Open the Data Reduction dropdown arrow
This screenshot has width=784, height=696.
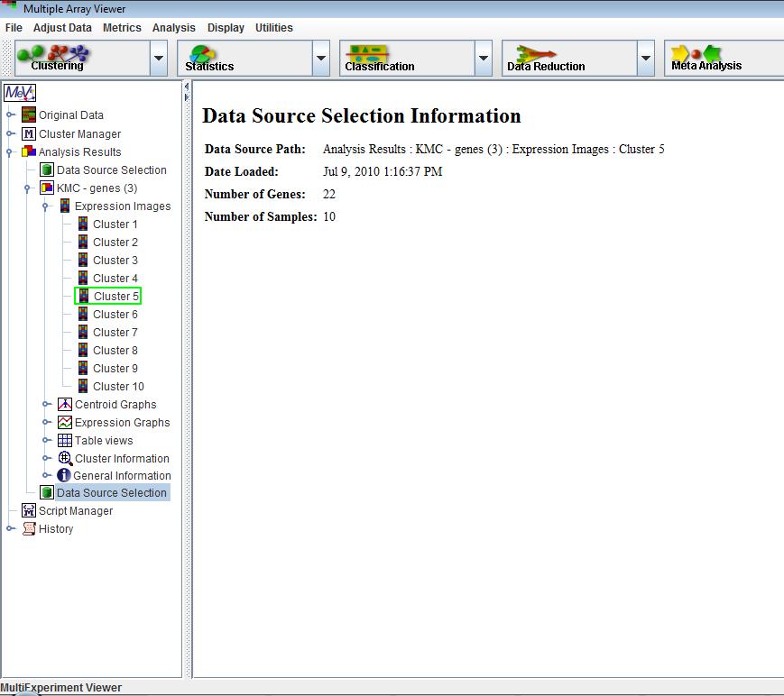click(645, 59)
